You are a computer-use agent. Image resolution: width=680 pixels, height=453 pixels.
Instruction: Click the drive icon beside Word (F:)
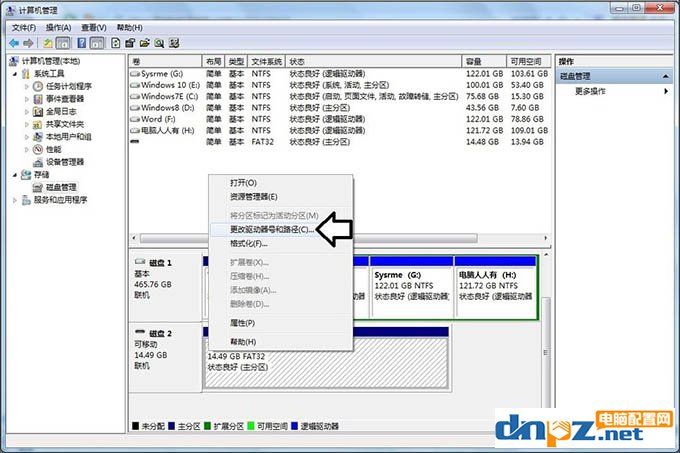(x=135, y=119)
